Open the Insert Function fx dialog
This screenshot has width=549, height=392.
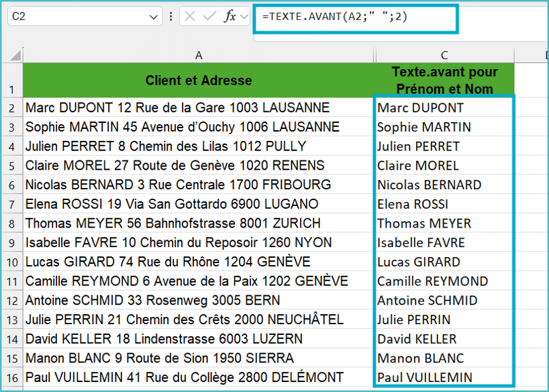coord(230,17)
